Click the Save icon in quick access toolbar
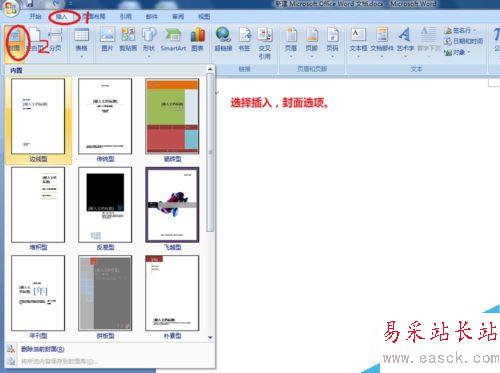Screen dimensions: 500x373 (x=29, y=3)
